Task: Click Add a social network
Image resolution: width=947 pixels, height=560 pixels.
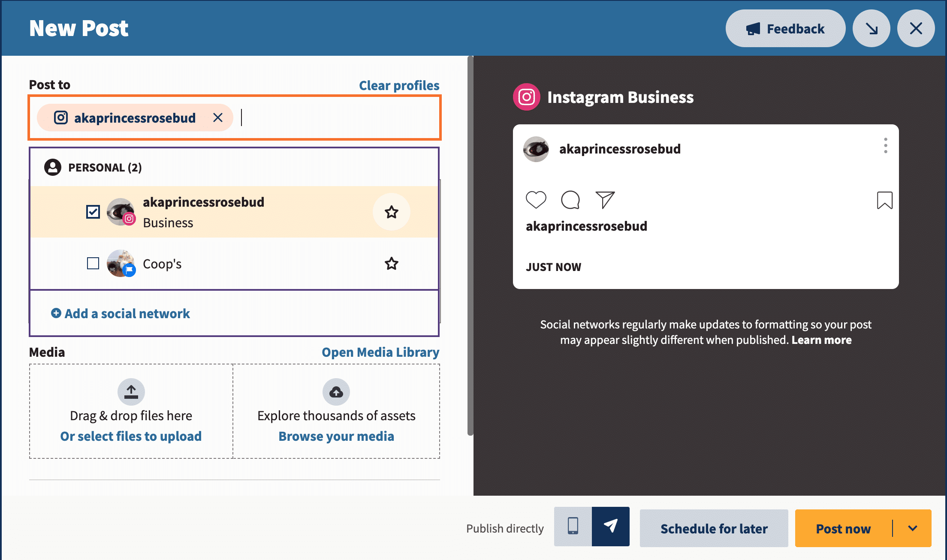Action: click(x=121, y=313)
